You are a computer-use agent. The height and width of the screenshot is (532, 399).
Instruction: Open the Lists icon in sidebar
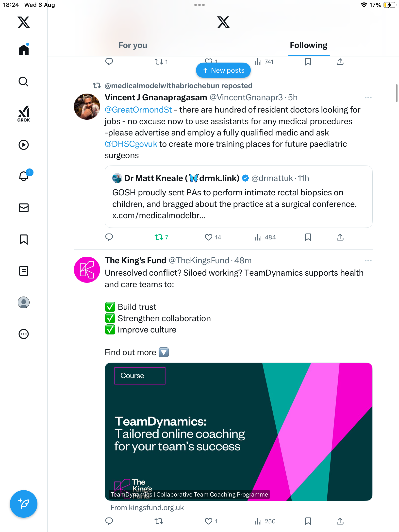click(24, 271)
